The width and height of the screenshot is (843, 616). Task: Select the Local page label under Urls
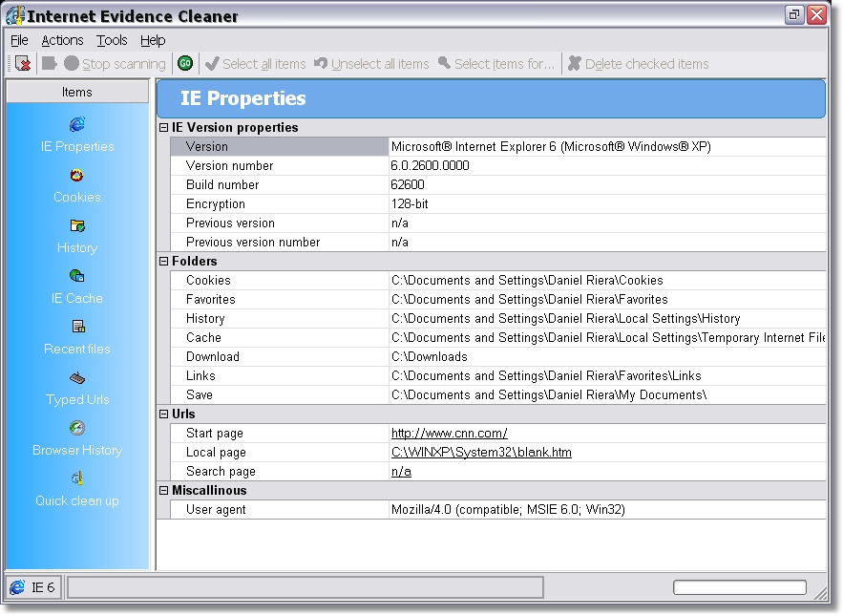(216, 453)
